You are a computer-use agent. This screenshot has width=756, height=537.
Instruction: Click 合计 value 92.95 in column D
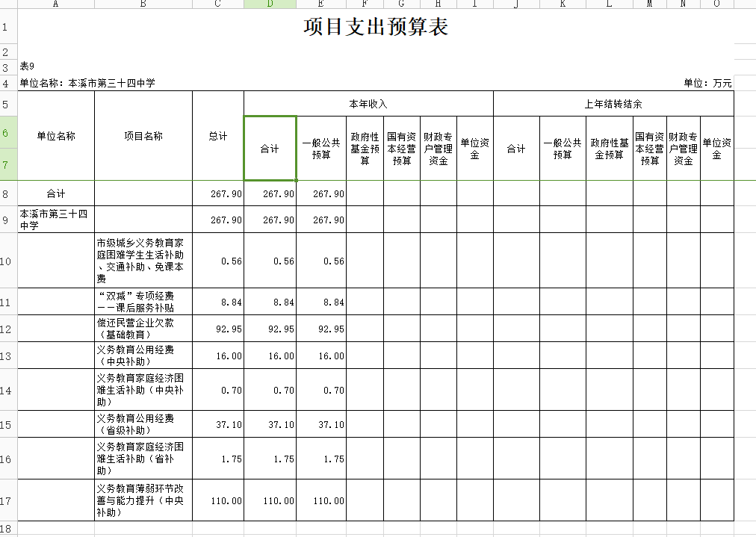pyautogui.click(x=270, y=329)
